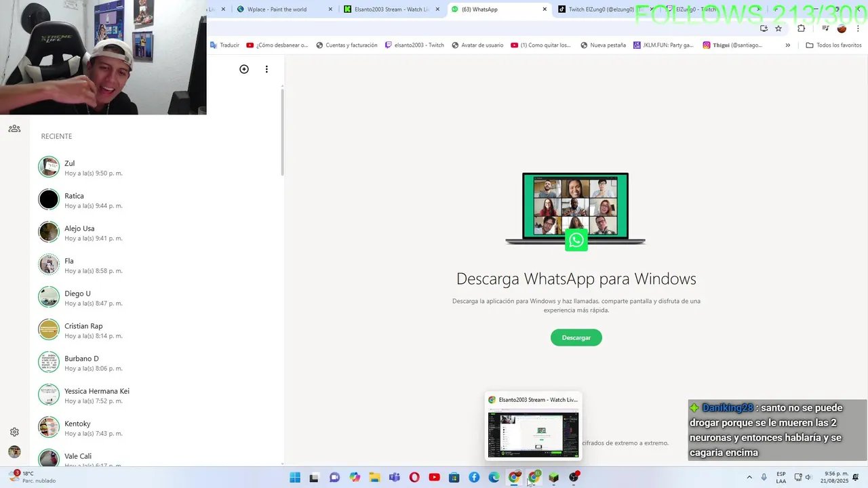This screenshot has width=868, height=488.
Task: Open notification bell in system tray
Action: (x=856, y=477)
